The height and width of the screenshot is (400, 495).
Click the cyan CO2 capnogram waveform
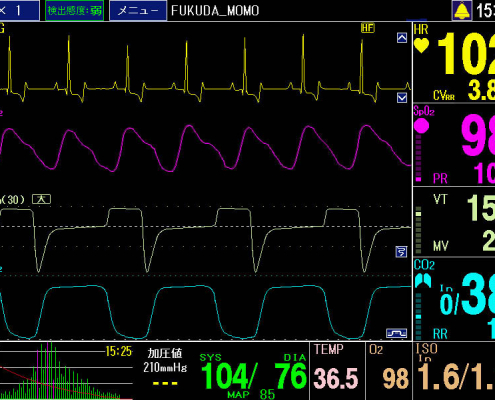205,312
